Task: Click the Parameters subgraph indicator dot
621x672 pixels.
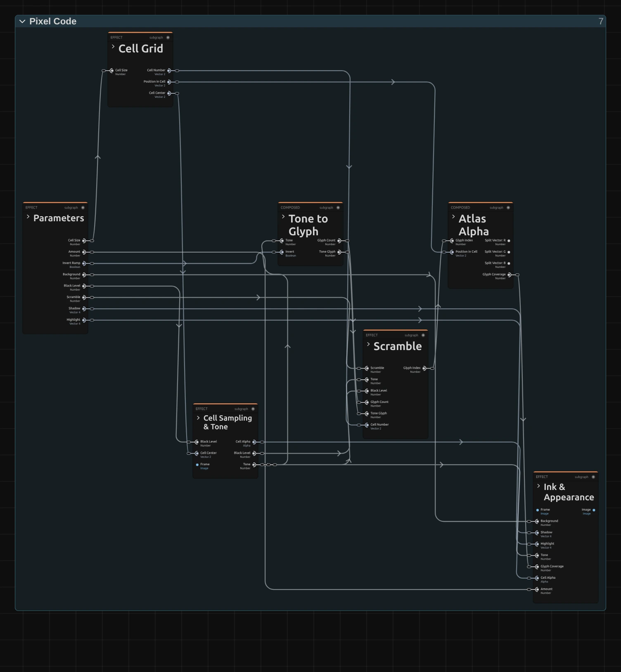Action: [x=83, y=208]
